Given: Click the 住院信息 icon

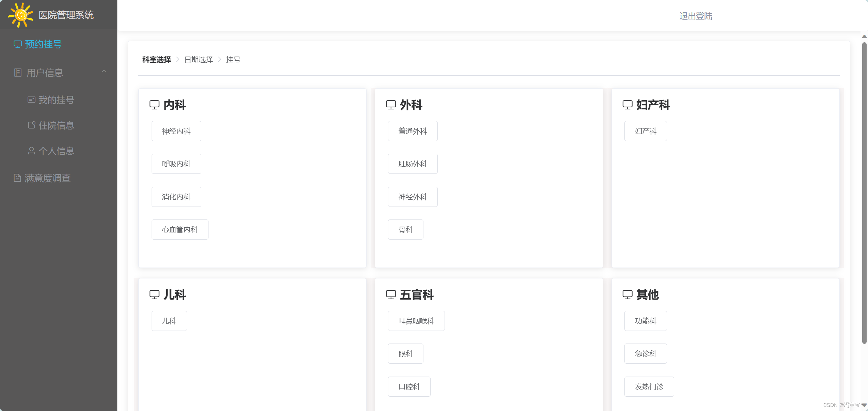Looking at the screenshot, I should [x=31, y=125].
